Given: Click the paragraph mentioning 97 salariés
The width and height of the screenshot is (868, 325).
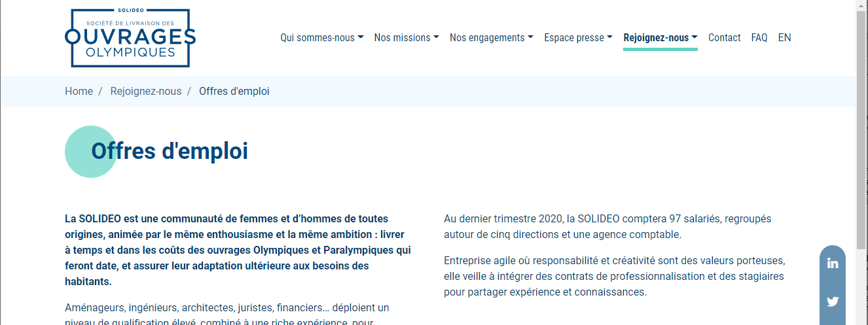Looking at the screenshot, I should point(607,226).
